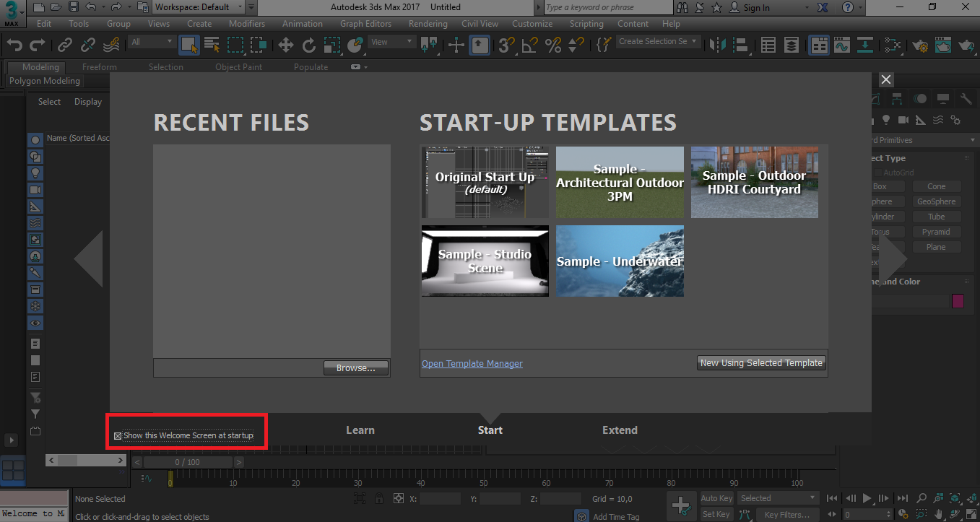The height and width of the screenshot is (522, 980).
Task: Choose the Select Object tool
Action: 189,45
